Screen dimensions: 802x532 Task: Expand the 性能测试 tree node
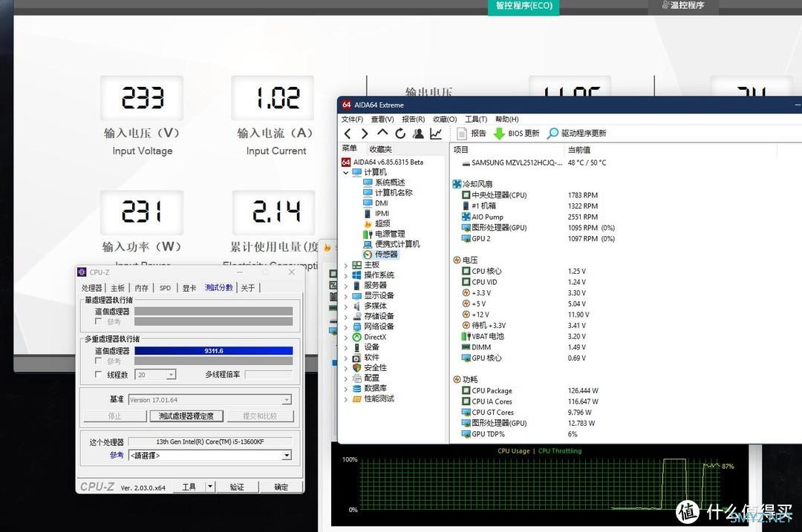click(346, 399)
